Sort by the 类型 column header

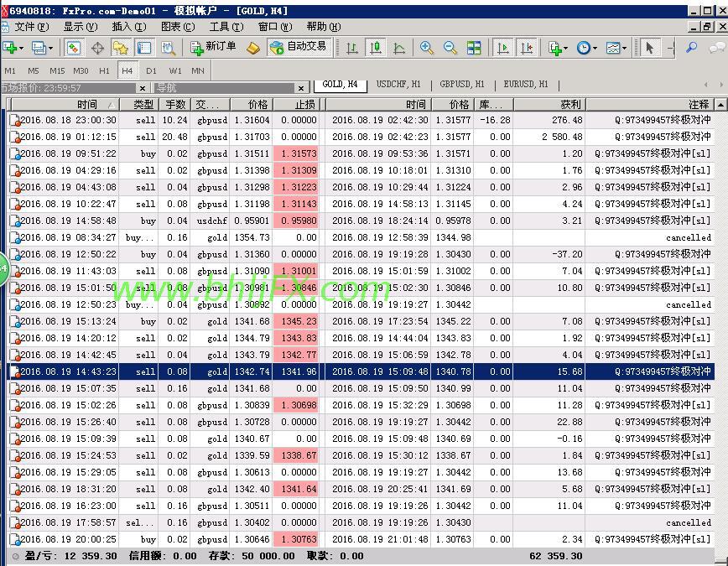139,105
